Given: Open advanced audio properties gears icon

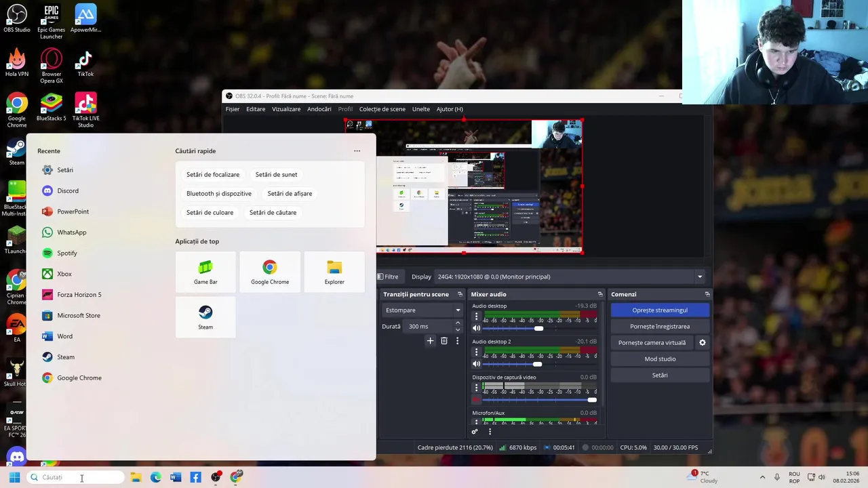Looking at the screenshot, I should [475, 432].
